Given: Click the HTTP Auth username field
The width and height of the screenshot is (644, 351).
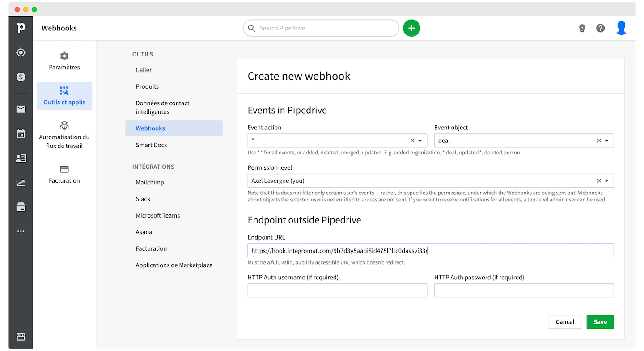Looking at the screenshot, I should coord(337,290).
